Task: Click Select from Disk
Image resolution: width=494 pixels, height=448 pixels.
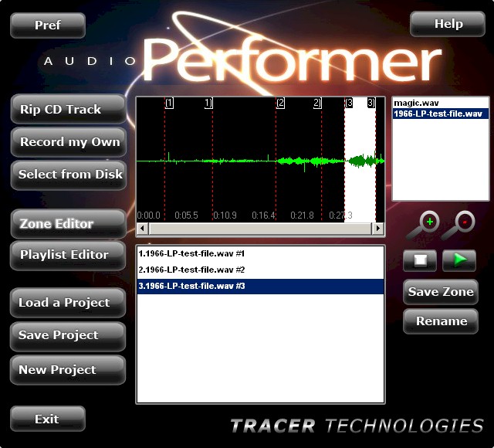Action: 69,175
